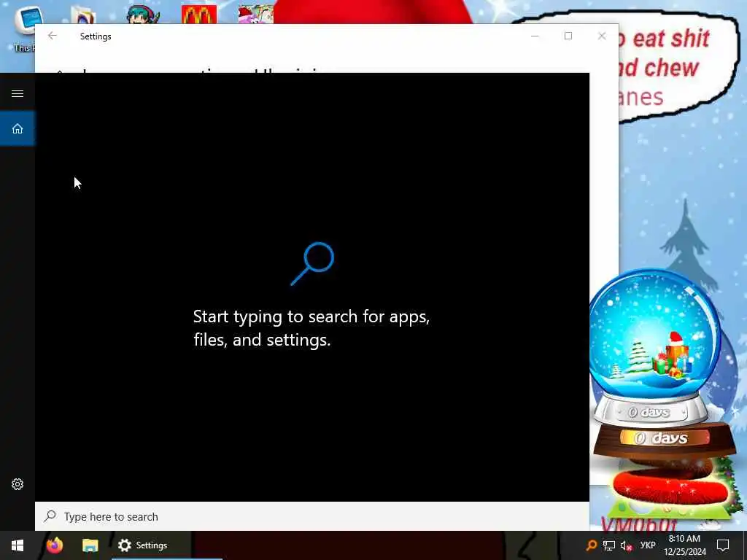Click the orange search tray icon
Image resolution: width=747 pixels, height=560 pixels.
pyautogui.click(x=591, y=545)
